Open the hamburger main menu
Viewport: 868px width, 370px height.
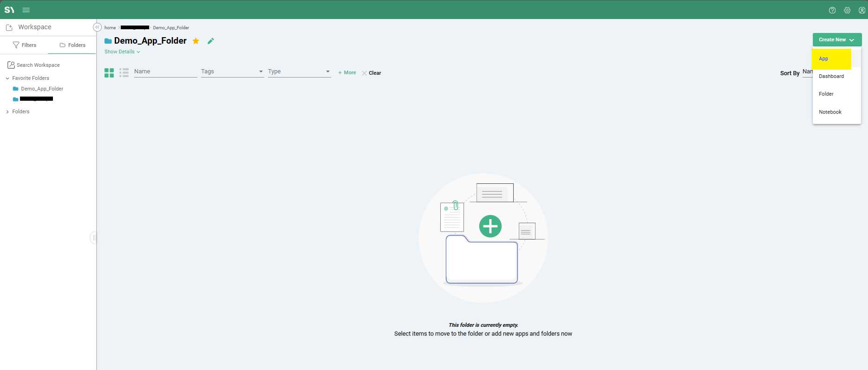[26, 10]
